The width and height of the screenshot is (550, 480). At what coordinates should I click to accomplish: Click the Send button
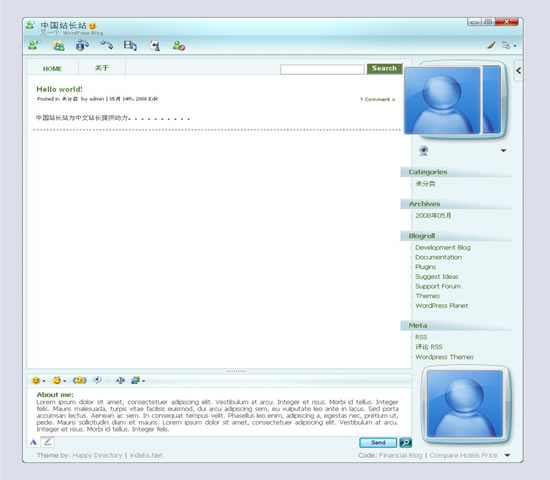pos(378,442)
